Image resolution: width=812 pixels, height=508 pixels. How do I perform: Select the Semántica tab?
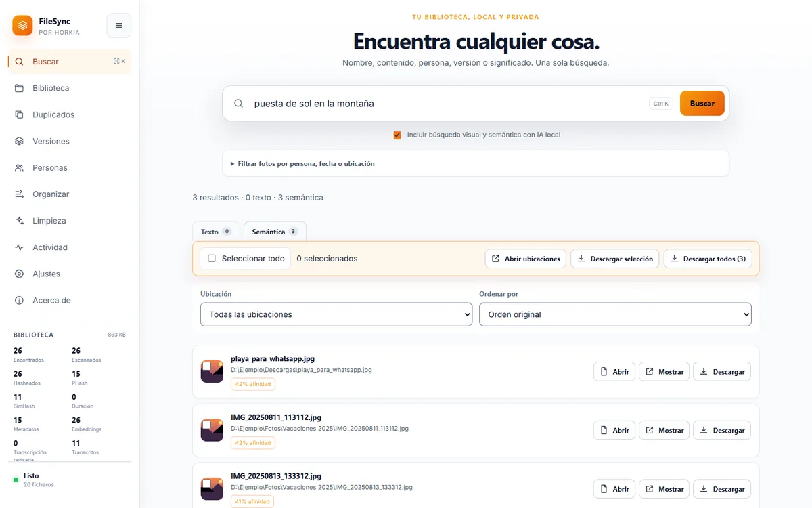(275, 232)
